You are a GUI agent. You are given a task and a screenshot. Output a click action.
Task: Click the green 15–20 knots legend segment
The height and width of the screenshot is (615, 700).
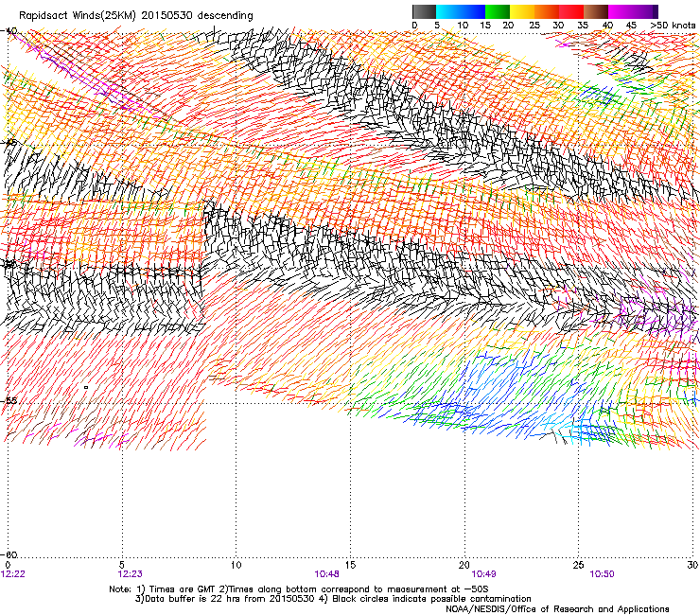(x=498, y=11)
